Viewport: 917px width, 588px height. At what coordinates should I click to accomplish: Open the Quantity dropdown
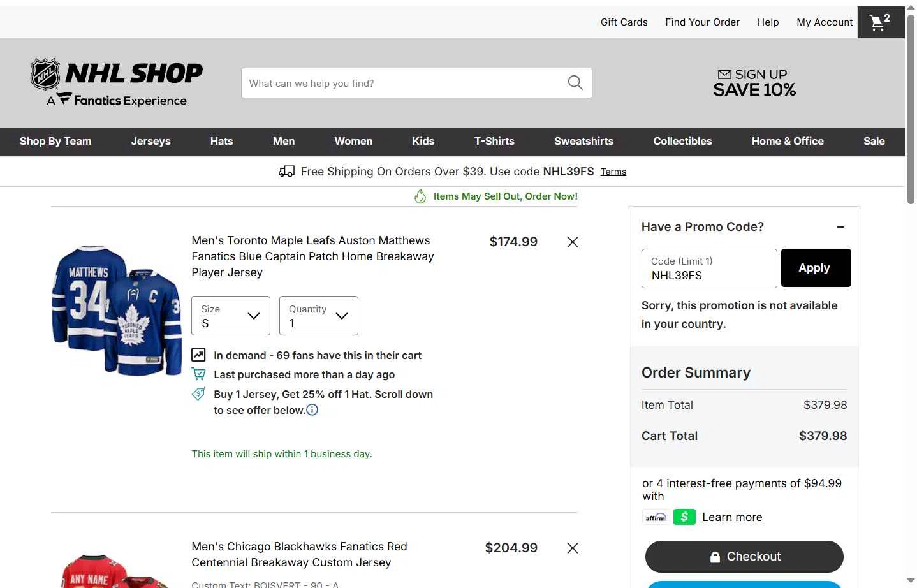click(x=319, y=316)
